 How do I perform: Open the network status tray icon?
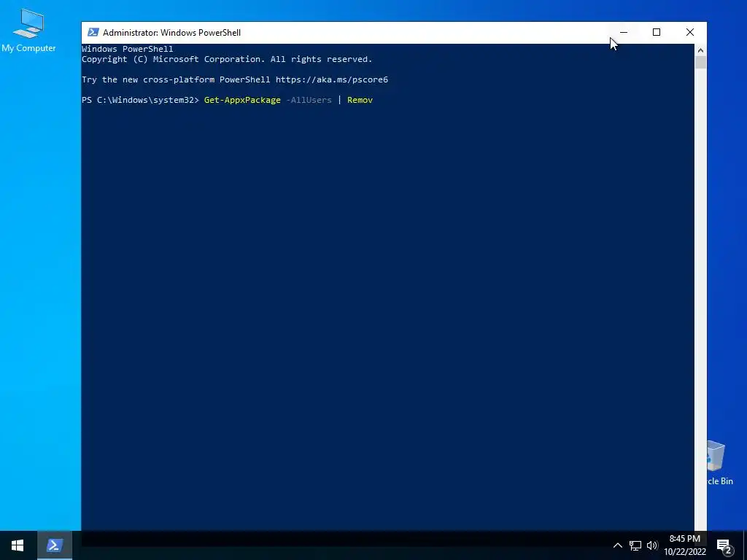[635, 545]
